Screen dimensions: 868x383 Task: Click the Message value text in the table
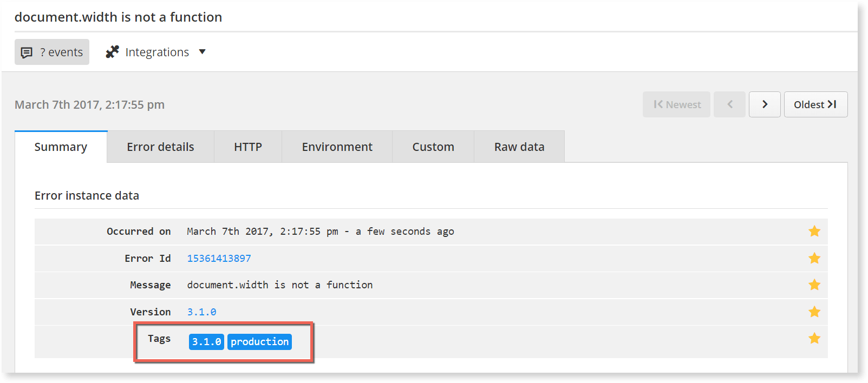pyautogui.click(x=280, y=285)
